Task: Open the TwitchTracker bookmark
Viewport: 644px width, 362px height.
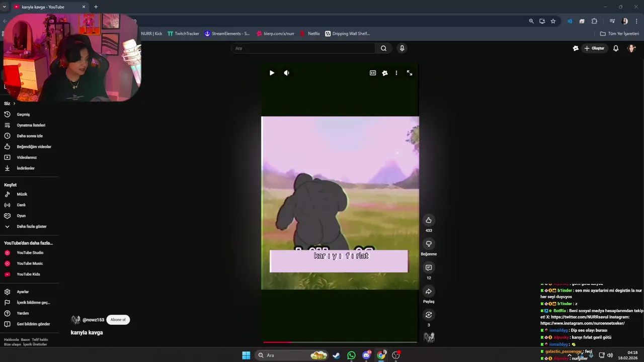Action: tap(183, 34)
